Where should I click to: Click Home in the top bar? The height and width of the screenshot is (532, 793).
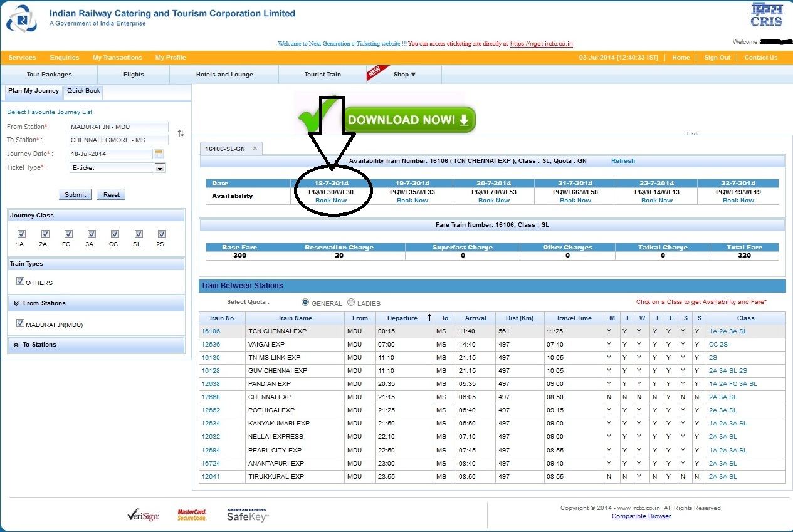[x=681, y=58]
